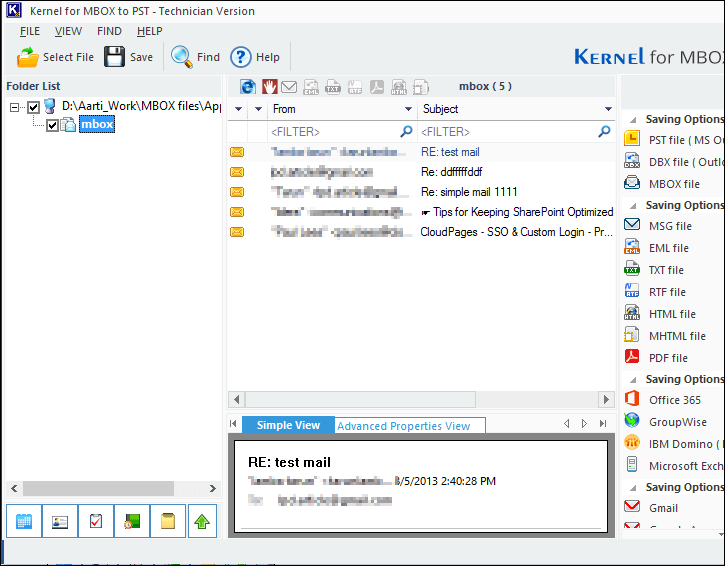Open notes yellow icon in bottom panel
725x566 pixels.
[168, 521]
